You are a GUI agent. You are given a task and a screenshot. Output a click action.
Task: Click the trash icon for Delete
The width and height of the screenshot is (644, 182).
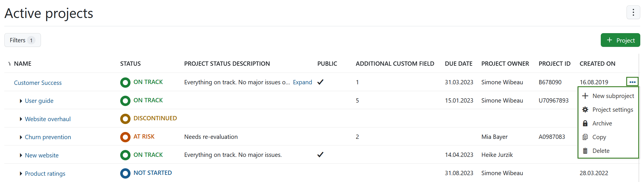pyautogui.click(x=585, y=151)
